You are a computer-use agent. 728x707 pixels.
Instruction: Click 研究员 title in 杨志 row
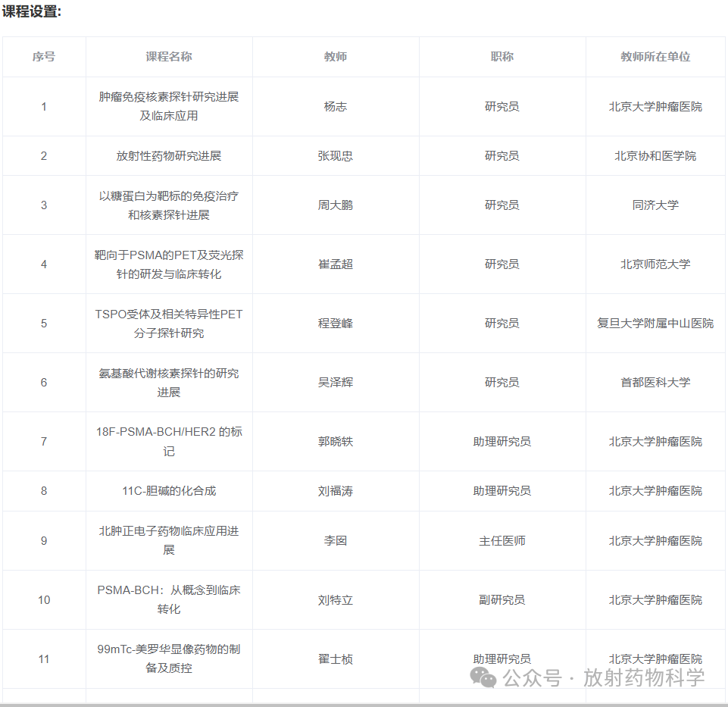point(502,106)
